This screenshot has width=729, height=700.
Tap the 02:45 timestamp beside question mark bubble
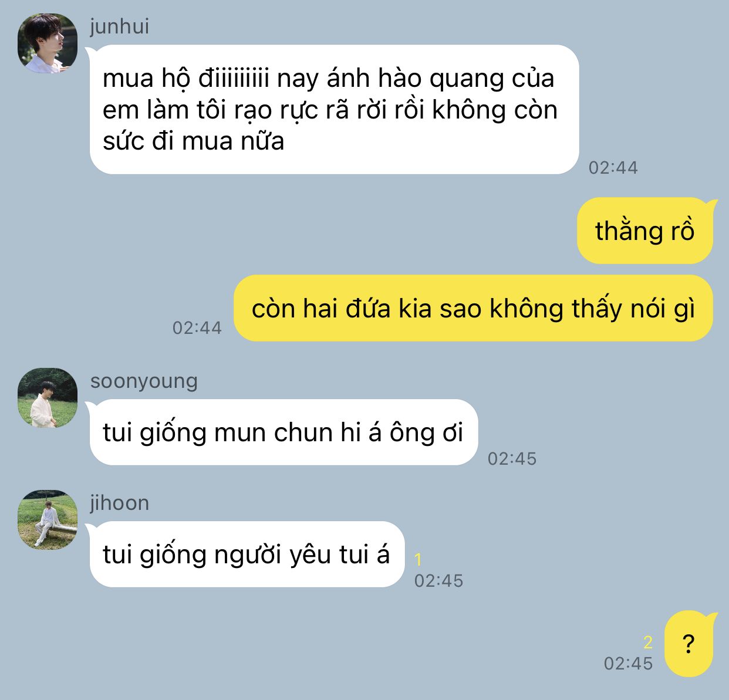[x=628, y=663]
